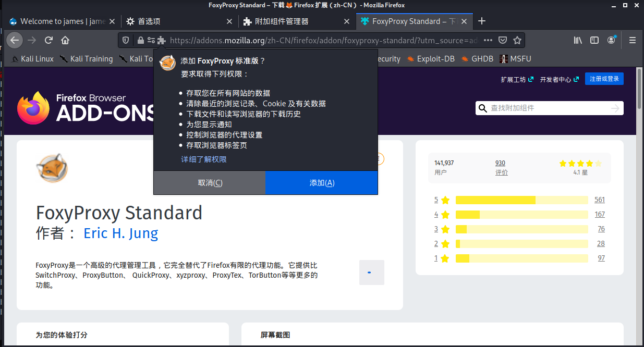
Task: Click the 查找附加组件 search field
Action: tap(549, 108)
